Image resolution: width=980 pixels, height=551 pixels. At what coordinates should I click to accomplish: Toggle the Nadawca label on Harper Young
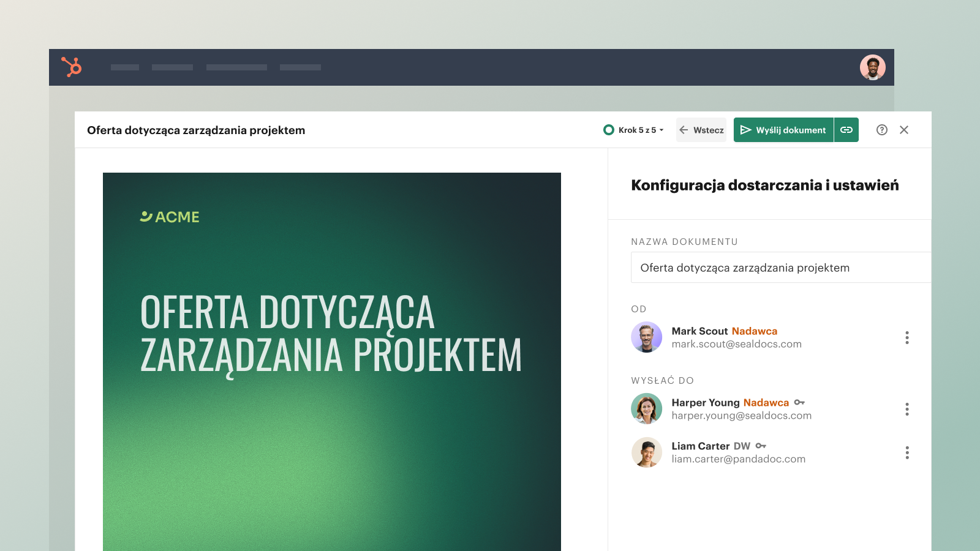point(766,403)
